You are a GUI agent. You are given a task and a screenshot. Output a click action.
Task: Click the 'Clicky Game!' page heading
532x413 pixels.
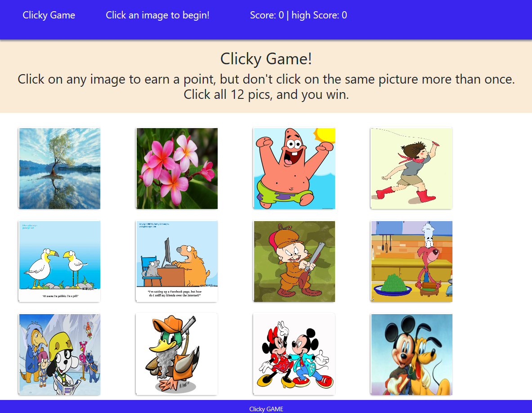pyautogui.click(x=266, y=59)
